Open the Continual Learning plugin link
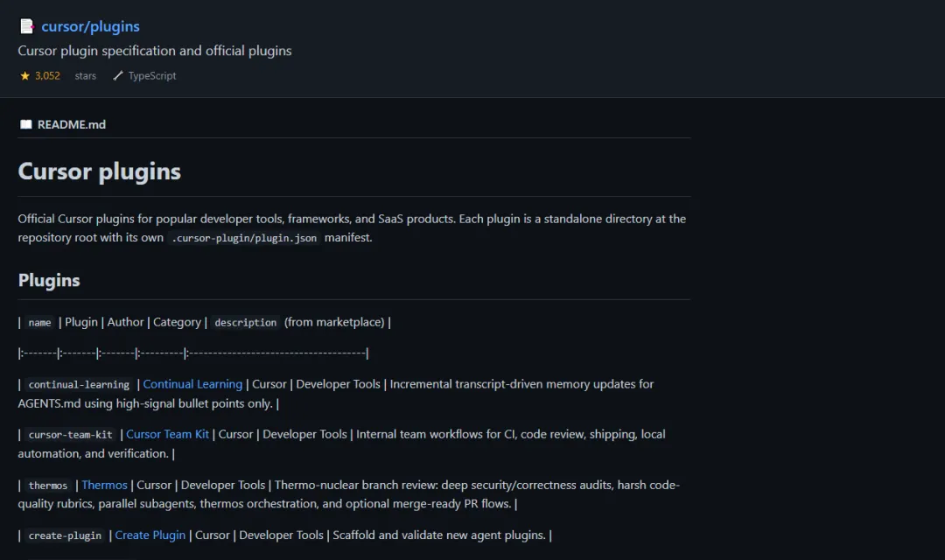 192,384
